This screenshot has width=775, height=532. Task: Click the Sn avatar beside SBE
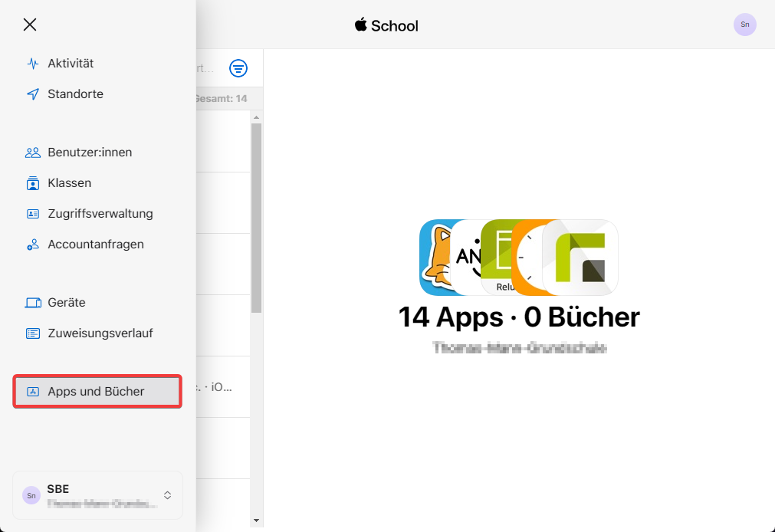pyautogui.click(x=31, y=495)
